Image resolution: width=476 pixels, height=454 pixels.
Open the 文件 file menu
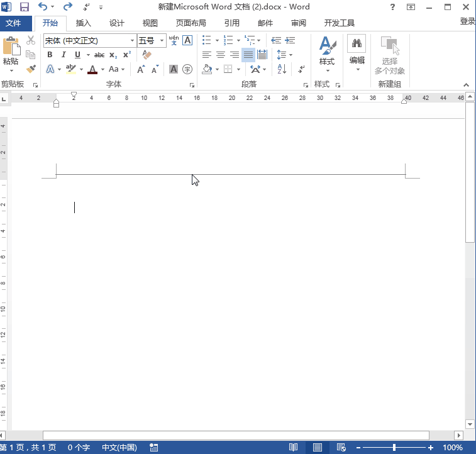pos(13,23)
